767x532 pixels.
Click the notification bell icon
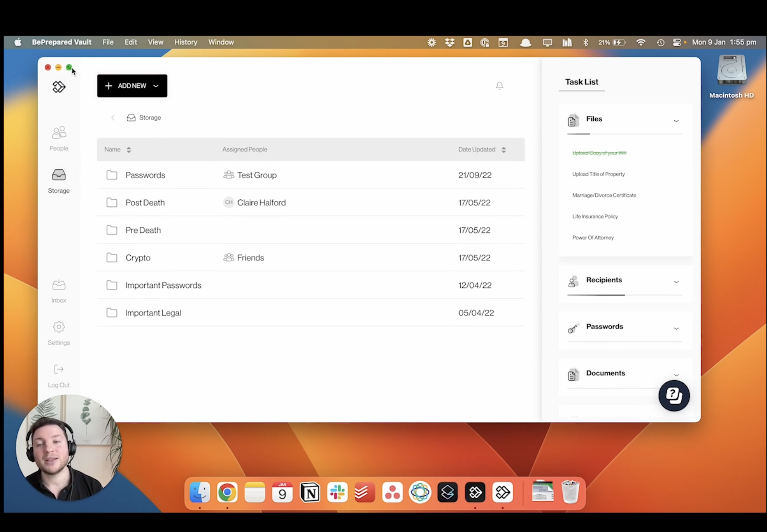click(x=500, y=86)
